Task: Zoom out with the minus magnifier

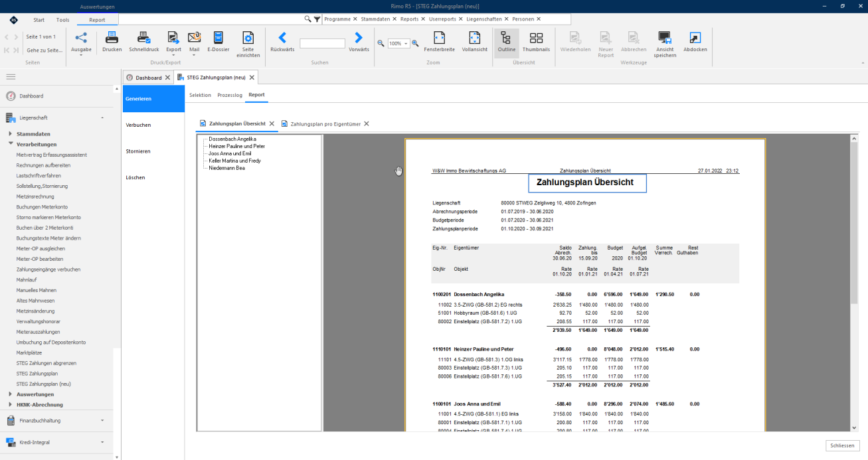Action: [x=381, y=43]
